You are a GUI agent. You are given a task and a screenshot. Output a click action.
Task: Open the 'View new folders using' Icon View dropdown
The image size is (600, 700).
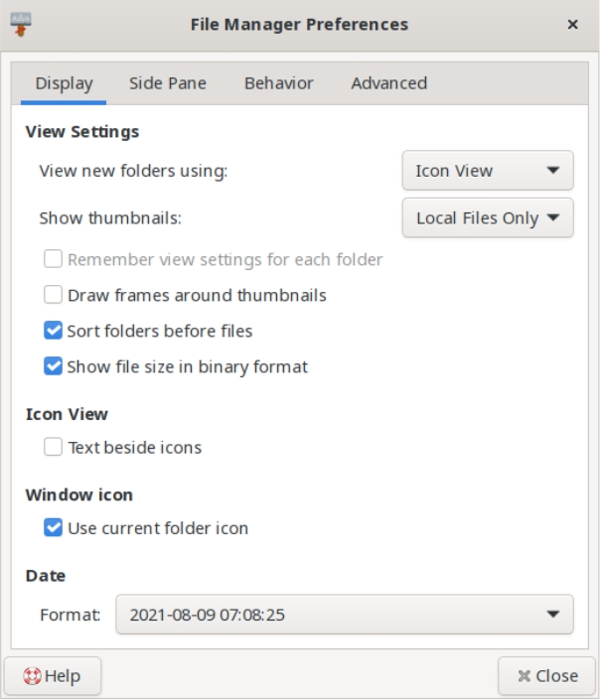pos(488,171)
